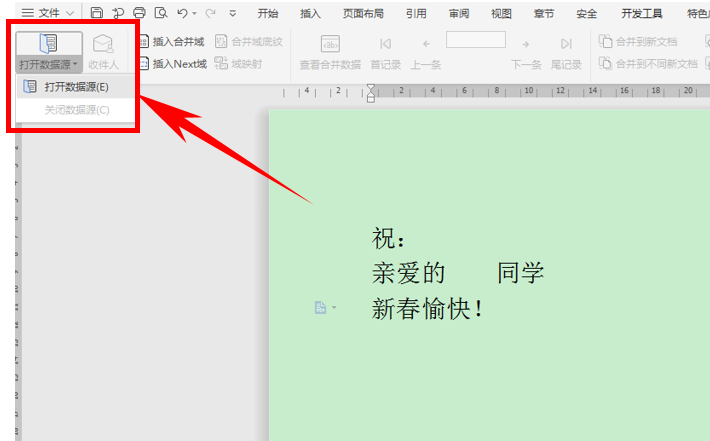Click the print preview icon
Viewport: 710px width, 441px height.
(161, 13)
